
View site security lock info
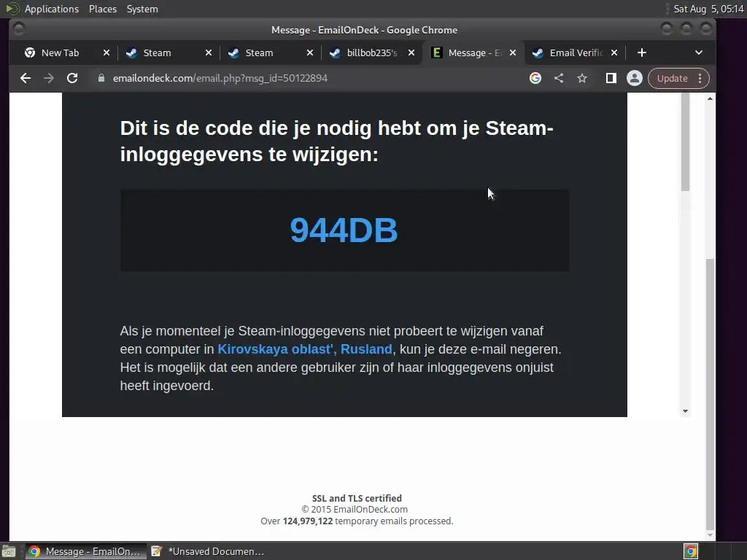[101, 78]
